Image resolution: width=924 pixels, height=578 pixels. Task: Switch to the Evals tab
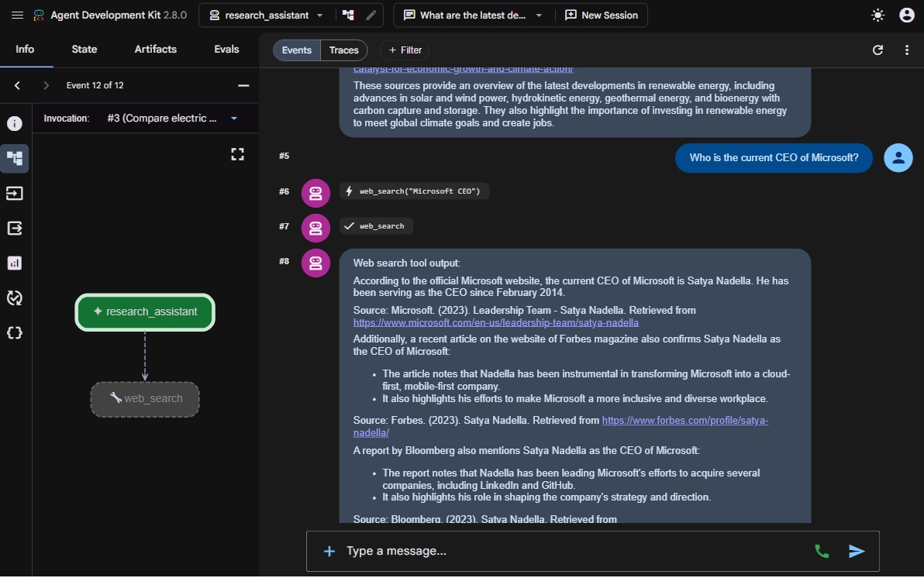[x=226, y=50]
